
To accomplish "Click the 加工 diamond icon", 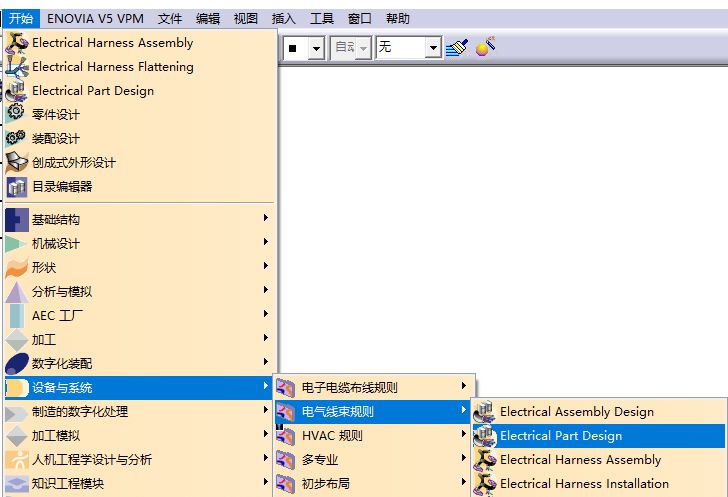I will [x=17, y=340].
